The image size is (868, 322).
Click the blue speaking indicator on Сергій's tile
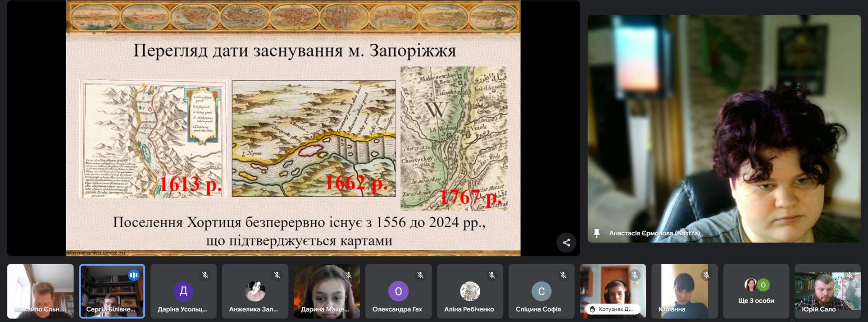pos(133,275)
